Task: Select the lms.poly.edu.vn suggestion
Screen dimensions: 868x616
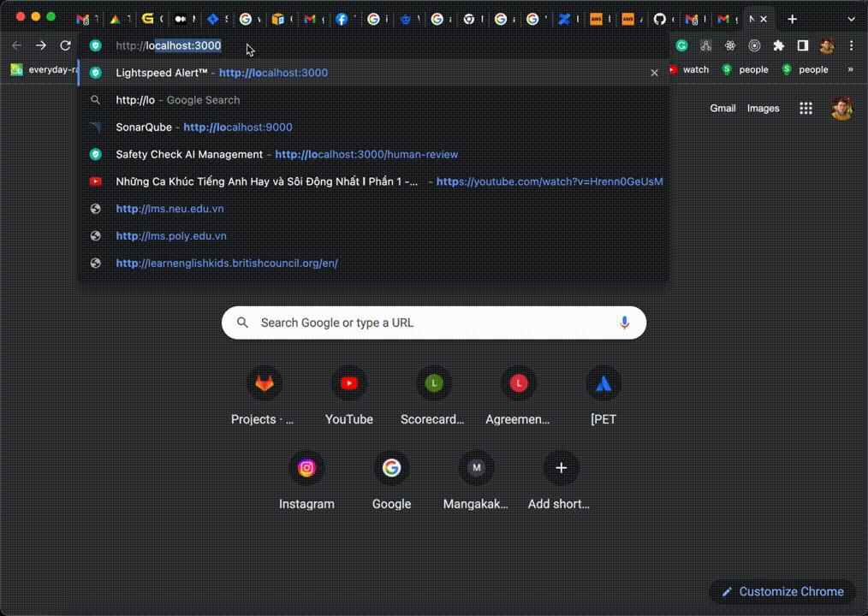Action: click(x=372, y=236)
